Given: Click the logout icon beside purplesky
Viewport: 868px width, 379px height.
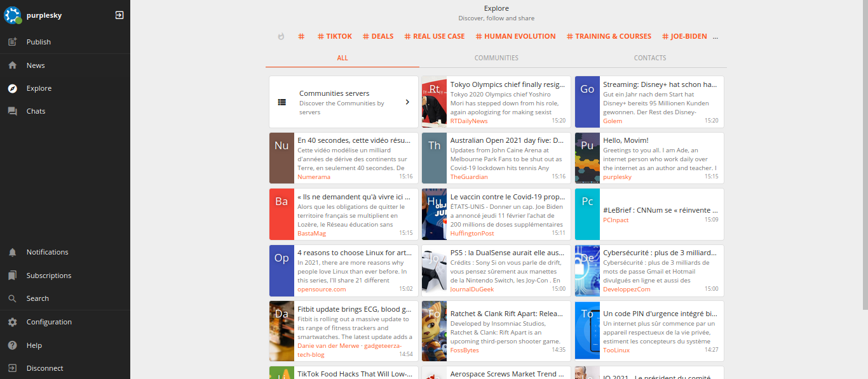Looking at the screenshot, I should (119, 15).
